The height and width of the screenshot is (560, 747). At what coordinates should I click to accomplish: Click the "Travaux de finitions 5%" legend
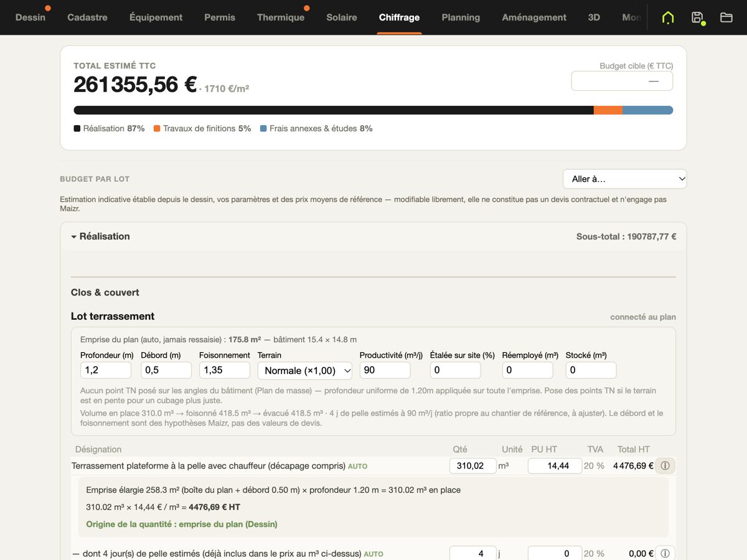[202, 128]
